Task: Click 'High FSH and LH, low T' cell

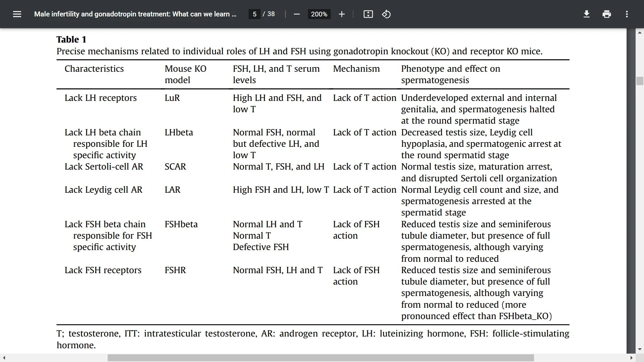Action: [x=281, y=190]
